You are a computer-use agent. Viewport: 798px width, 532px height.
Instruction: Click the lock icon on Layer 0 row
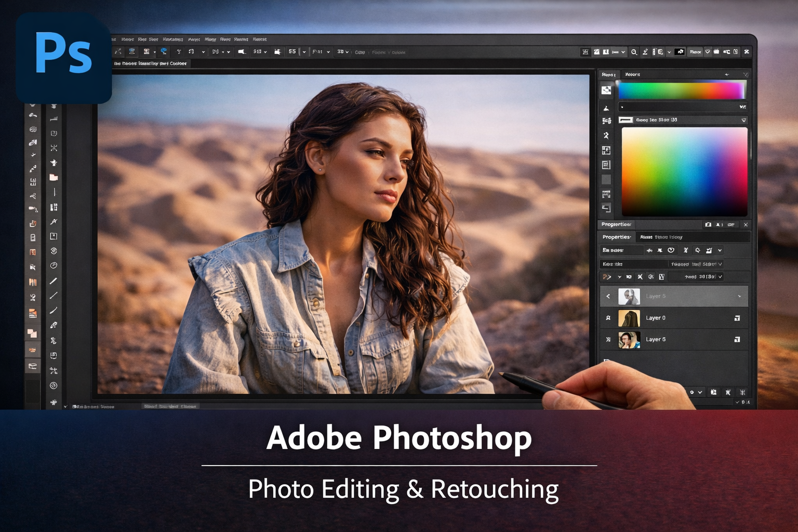point(737,318)
